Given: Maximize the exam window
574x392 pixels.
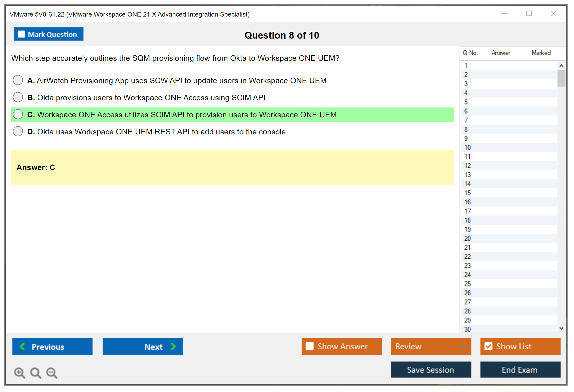Looking at the screenshot, I should coord(529,14).
